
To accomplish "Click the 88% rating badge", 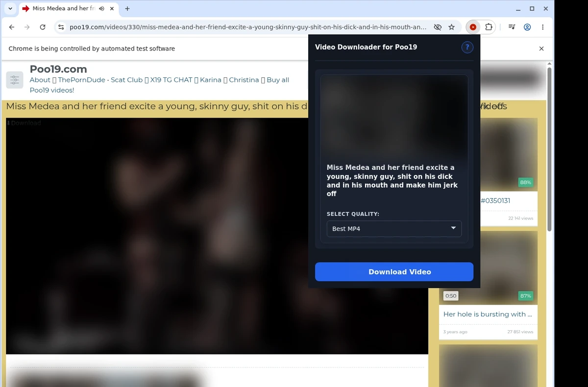I will tap(526, 182).
